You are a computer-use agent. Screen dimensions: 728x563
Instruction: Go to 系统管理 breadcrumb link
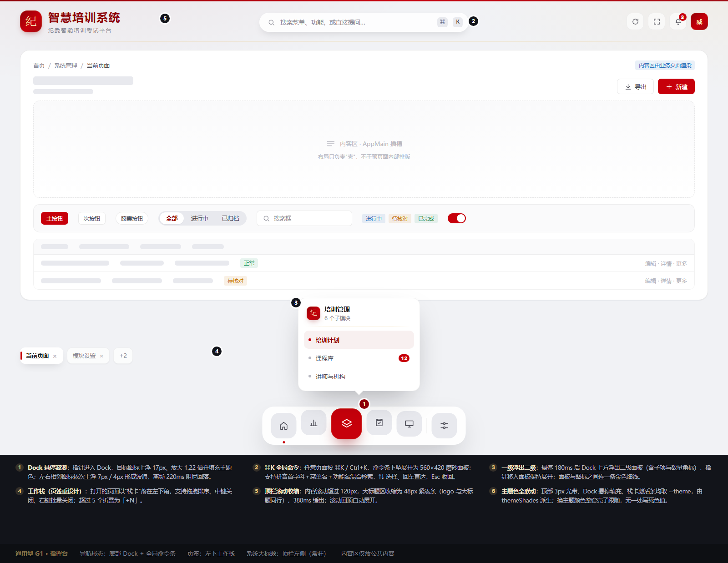point(66,65)
